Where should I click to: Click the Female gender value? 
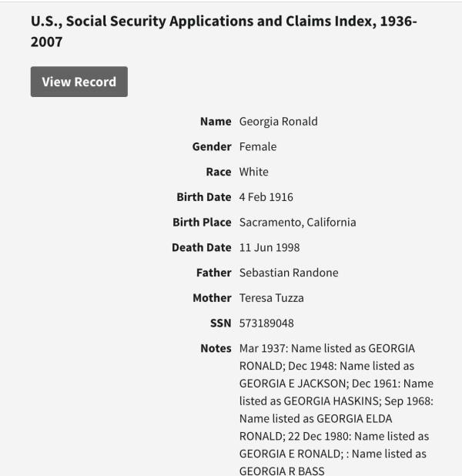(257, 146)
